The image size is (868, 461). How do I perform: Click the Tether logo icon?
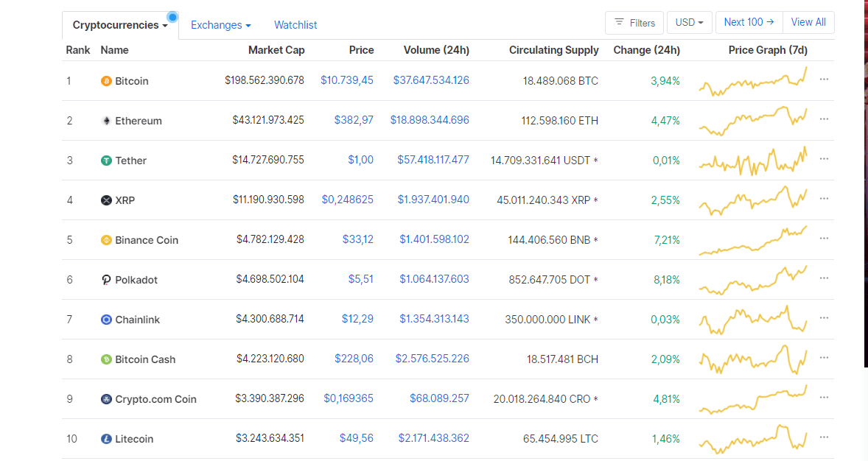pos(106,161)
